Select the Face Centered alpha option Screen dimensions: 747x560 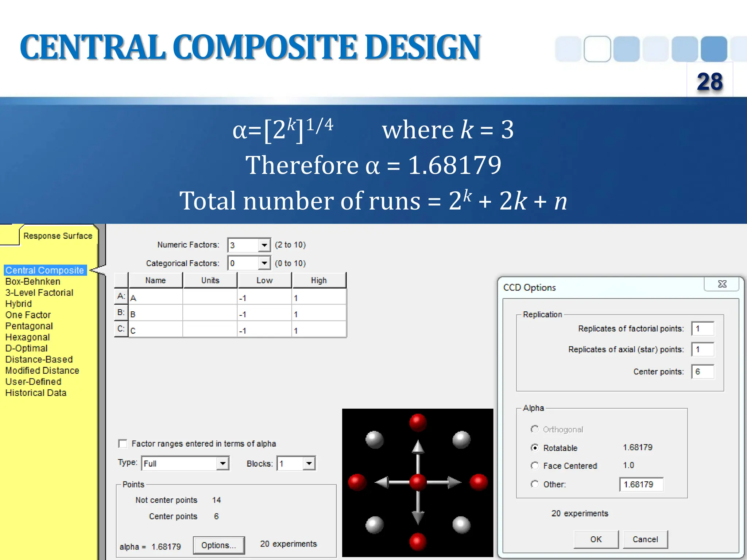(535, 466)
